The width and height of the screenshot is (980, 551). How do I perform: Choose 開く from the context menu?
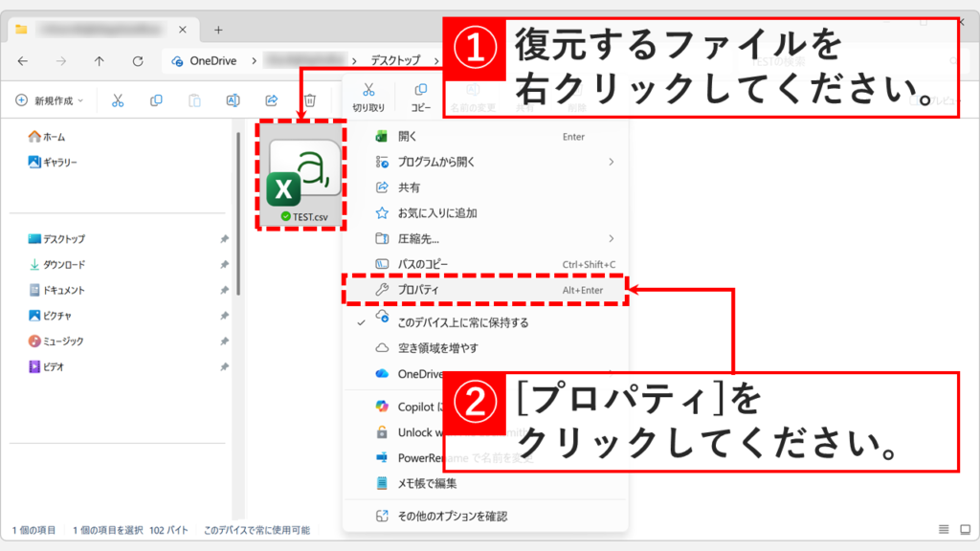[x=484, y=136]
